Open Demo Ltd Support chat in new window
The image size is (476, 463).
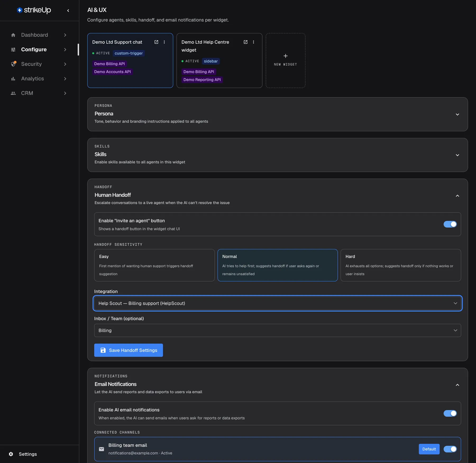[156, 42]
